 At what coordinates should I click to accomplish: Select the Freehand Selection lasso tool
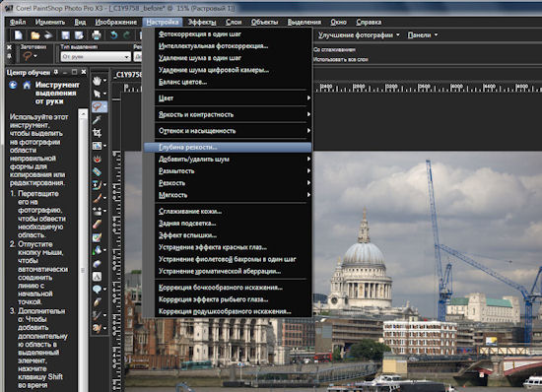coord(97,106)
